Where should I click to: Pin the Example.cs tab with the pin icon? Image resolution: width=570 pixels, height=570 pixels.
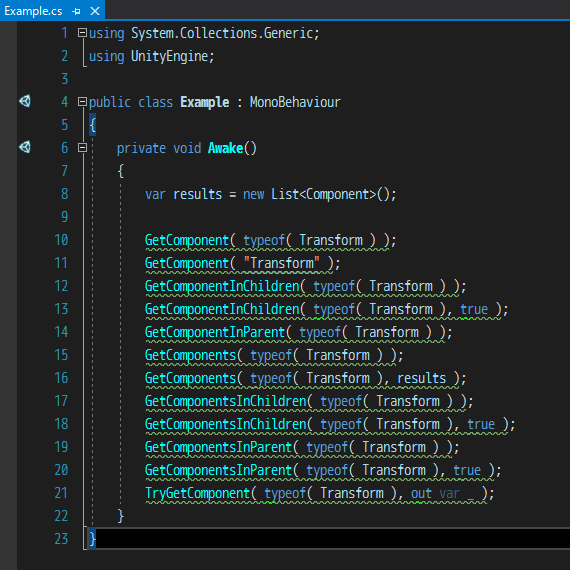(76, 11)
